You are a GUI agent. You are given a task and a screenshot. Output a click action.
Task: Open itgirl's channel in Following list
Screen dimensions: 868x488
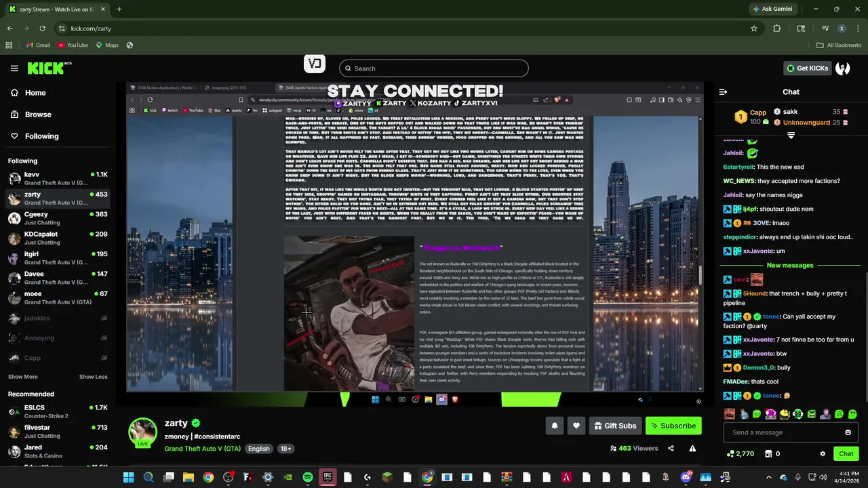[58, 258]
